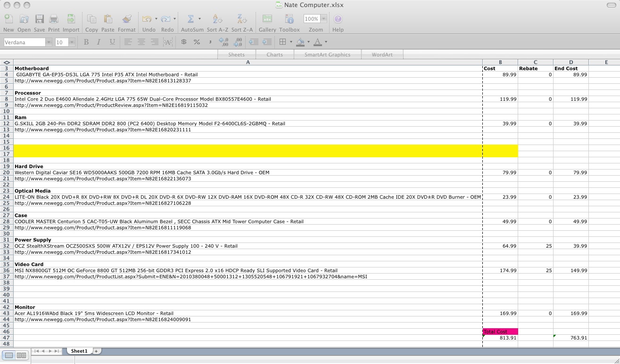Image resolution: width=620 pixels, height=364 pixels.
Task: Apply fill color with paint bucket
Action: pos(300,42)
